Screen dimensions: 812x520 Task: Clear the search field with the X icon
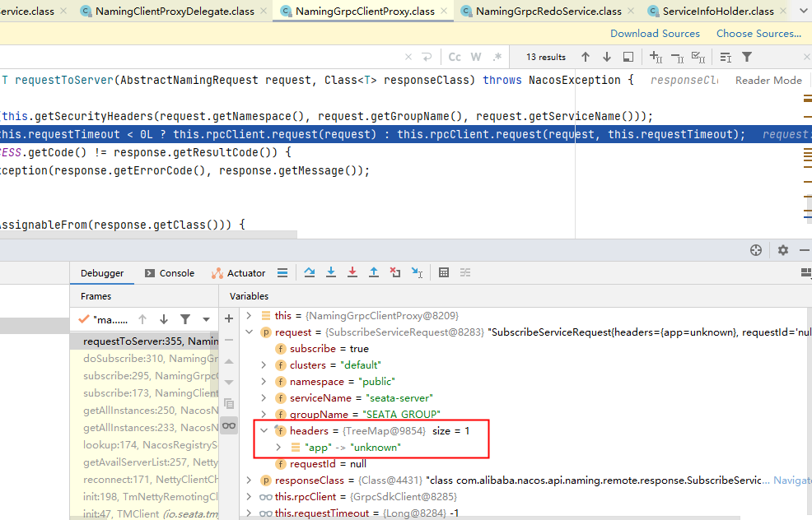click(x=408, y=57)
